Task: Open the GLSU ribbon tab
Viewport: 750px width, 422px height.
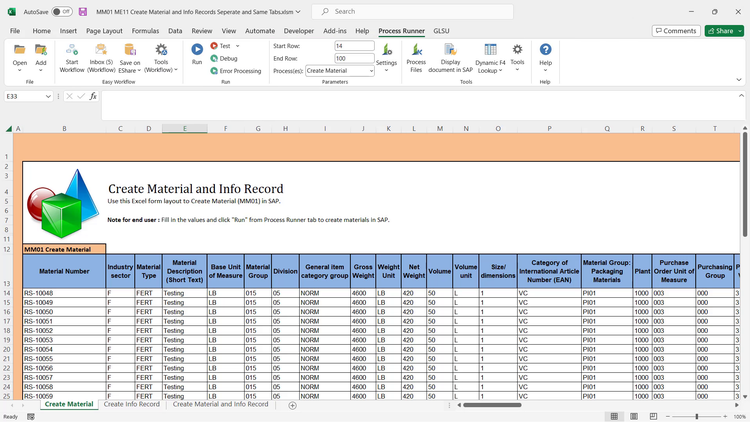Action: (x=441, y=31)
